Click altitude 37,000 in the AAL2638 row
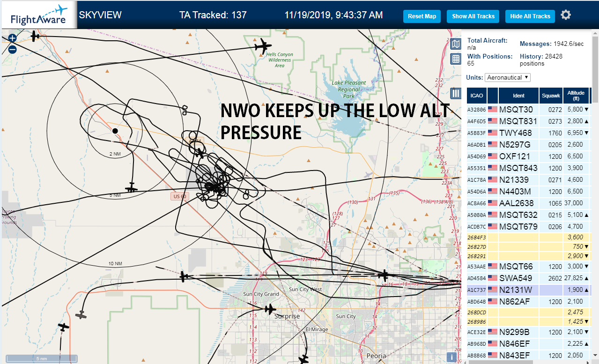Screen dimensions: 599x364 coord(574,203)
